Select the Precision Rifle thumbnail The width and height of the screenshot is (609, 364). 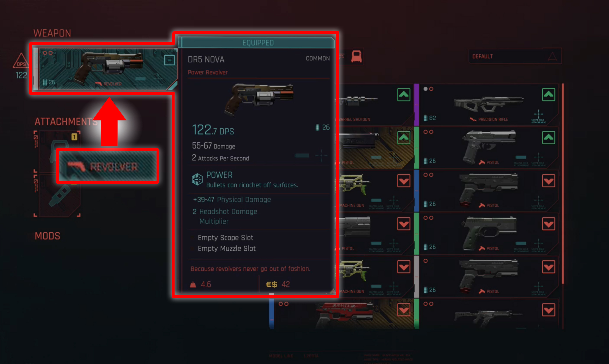(x=489, y=105)
